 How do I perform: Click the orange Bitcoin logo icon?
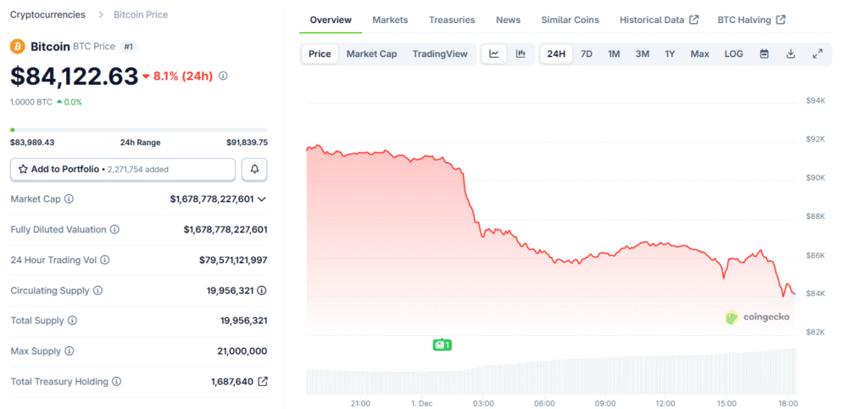18,47
